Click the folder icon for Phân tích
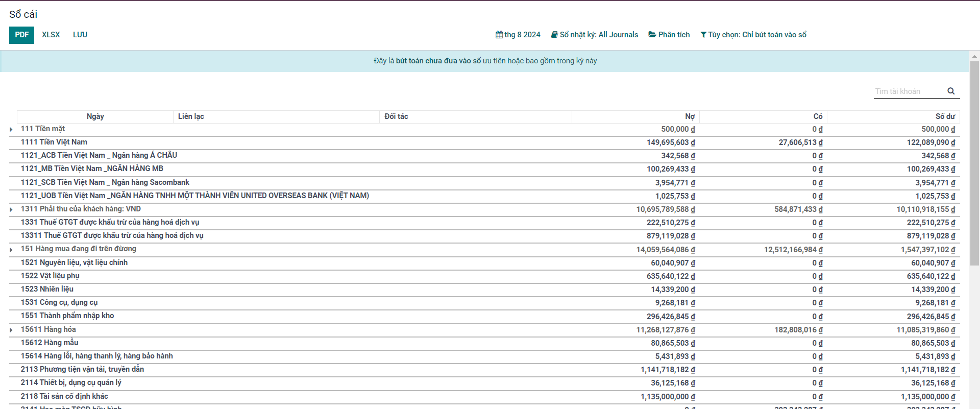980x409 pixels. (x=652, y=35)
